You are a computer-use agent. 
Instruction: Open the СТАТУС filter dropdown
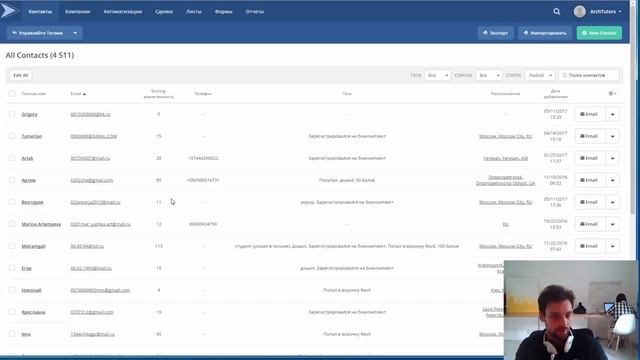point(540,75)
